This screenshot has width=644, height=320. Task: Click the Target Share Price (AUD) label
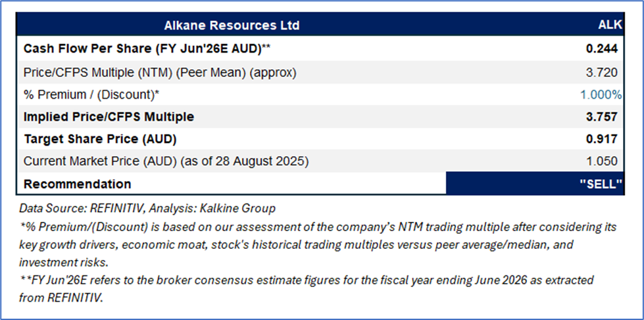(100, 140)
